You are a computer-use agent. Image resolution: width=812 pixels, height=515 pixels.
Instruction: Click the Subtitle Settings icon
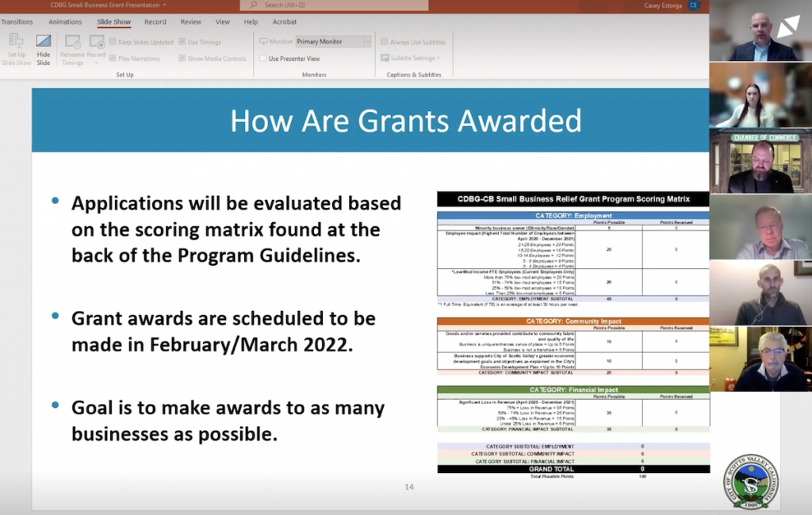385,58
